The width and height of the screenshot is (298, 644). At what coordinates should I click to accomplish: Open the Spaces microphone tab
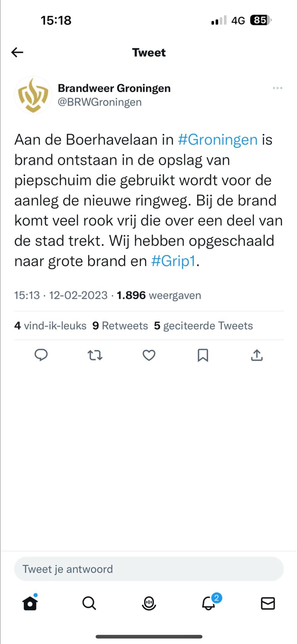pyautogui.click(x=149, y=604)
